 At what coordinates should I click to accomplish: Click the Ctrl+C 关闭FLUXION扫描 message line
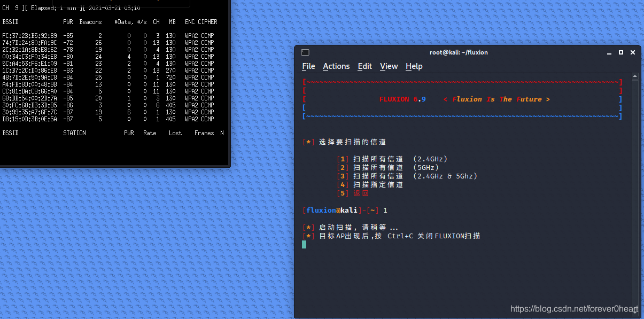pyautogui.click(x=391, y=236)
